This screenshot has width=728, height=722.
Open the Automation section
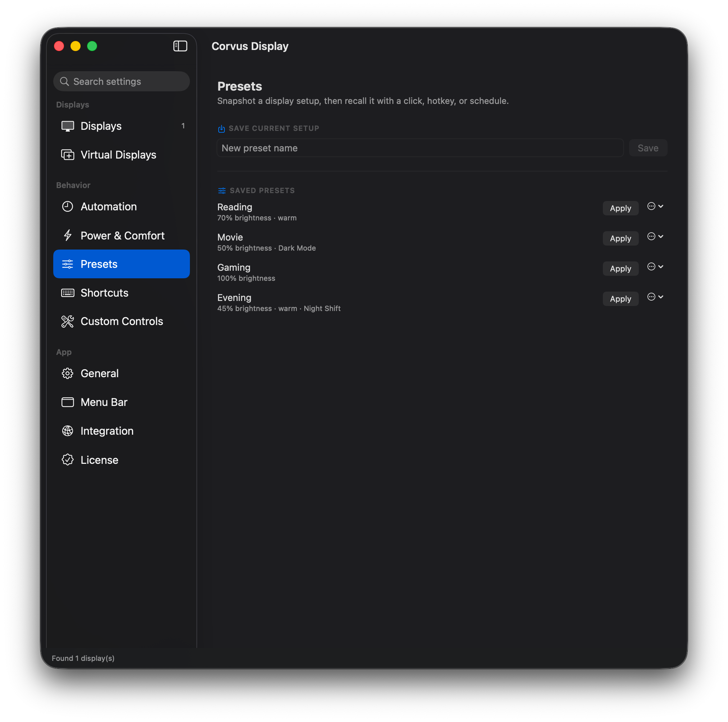(121, 207)
